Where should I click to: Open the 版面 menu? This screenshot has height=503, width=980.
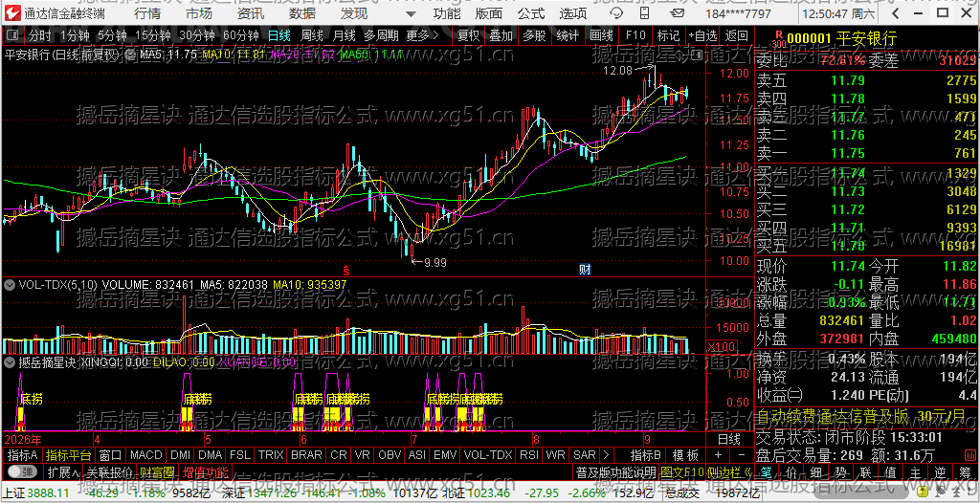(x=489, y=13)
